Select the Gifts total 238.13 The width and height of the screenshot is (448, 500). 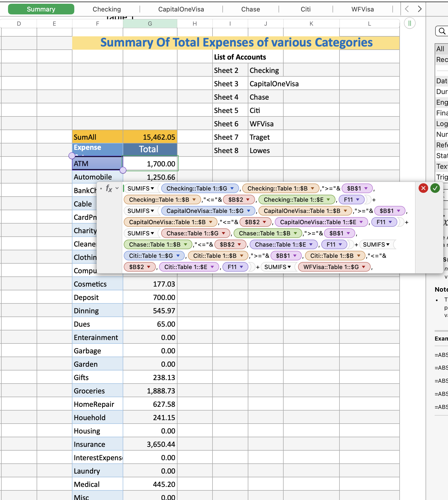pos(150,377)
